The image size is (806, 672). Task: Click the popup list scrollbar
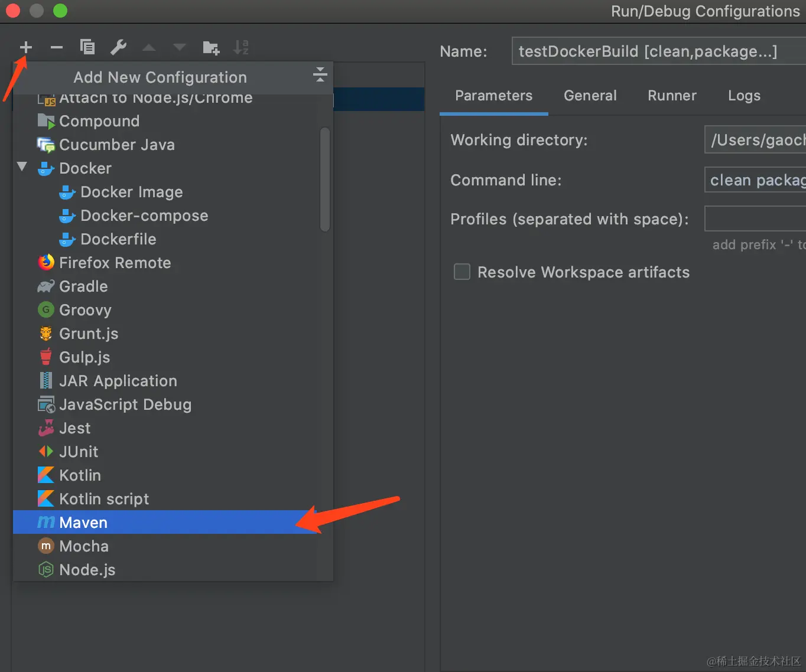coord(324,180)
